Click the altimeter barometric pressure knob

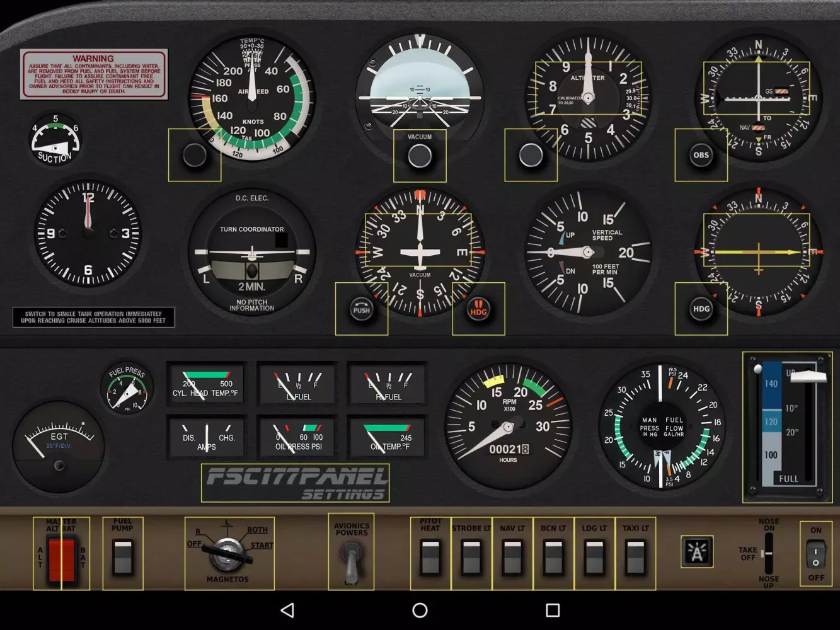click(531, 155)
